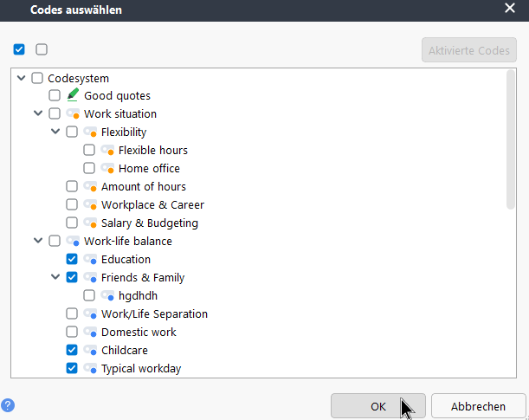This screenshot has width=529, height=420.
Task: Check the Work-life balance checkbox
Action: click(x=55, y=242)
